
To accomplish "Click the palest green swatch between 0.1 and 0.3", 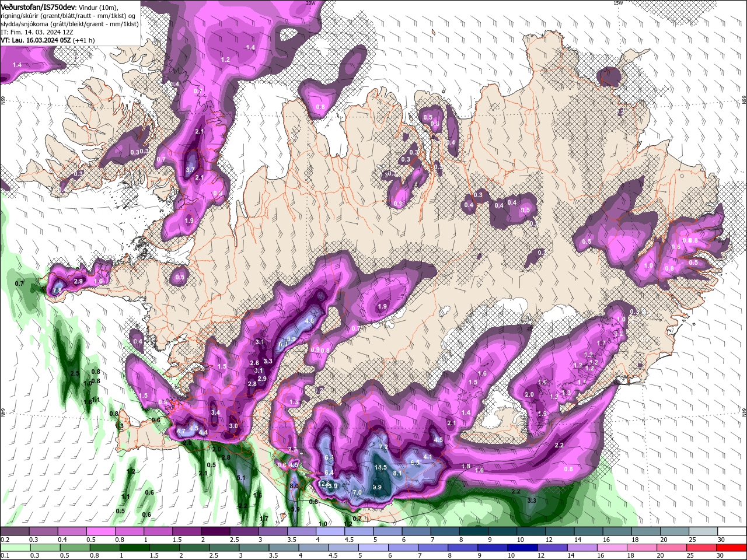I will [x=15, y=548].
